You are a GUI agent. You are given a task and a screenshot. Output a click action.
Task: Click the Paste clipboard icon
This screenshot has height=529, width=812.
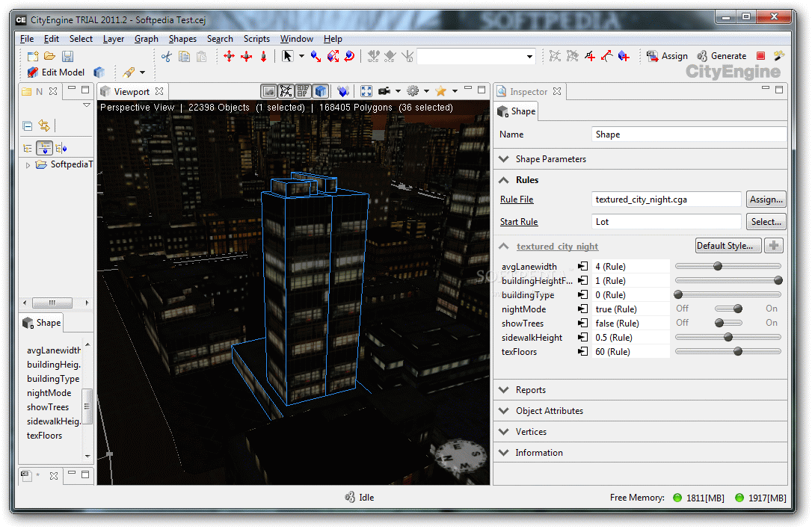click(x=201, y=57)
